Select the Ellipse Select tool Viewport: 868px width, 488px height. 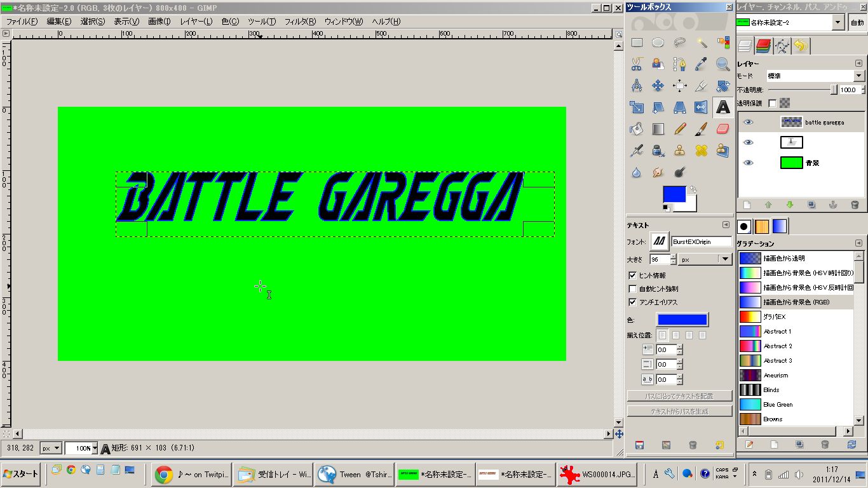click(658, 43)
